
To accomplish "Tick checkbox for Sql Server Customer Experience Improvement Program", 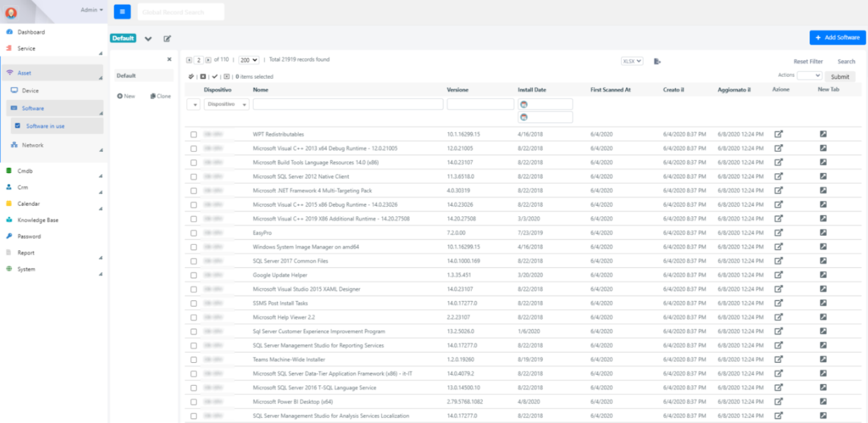I will click(194, 332).
